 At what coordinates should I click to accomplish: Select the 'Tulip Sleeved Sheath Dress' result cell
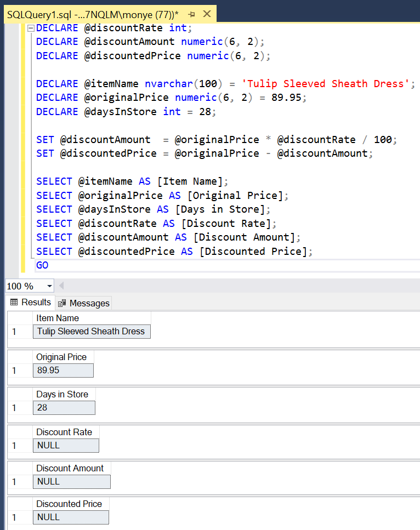92,332
